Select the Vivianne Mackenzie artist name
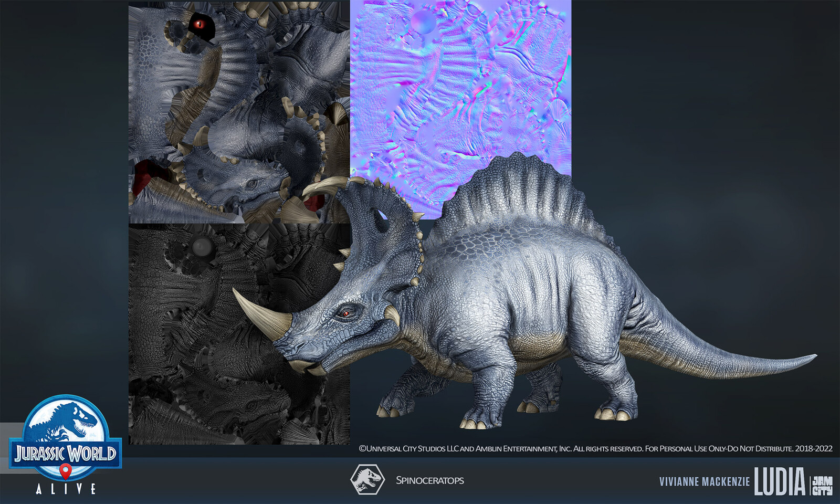This screenshot has width=840, height=504. [705, 482]
